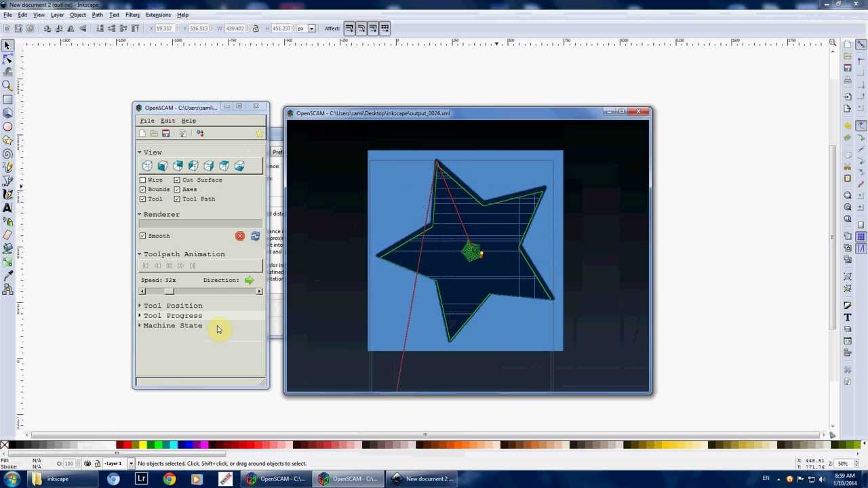Toggle the Axes checkbox
Viewport: 868px width, 488px height.
[177, 190]
